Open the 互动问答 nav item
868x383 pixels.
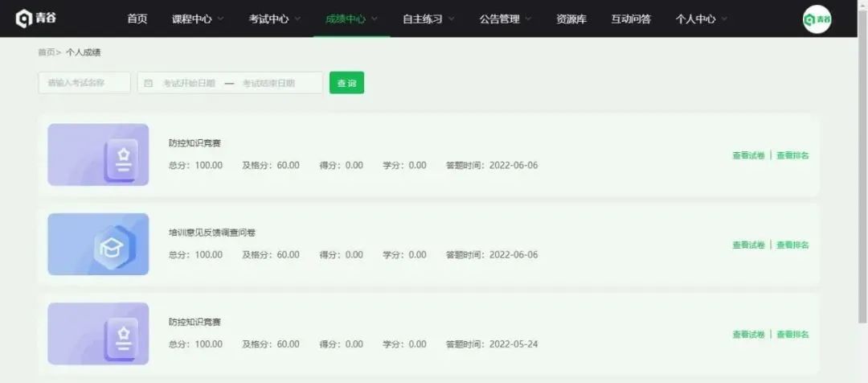tap(631, 19)
